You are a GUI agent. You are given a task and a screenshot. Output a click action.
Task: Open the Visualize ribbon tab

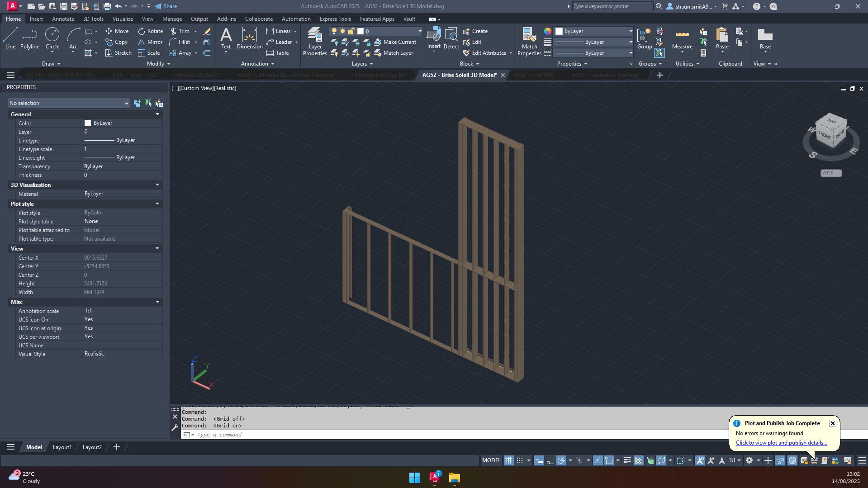[x=123, y=19]
